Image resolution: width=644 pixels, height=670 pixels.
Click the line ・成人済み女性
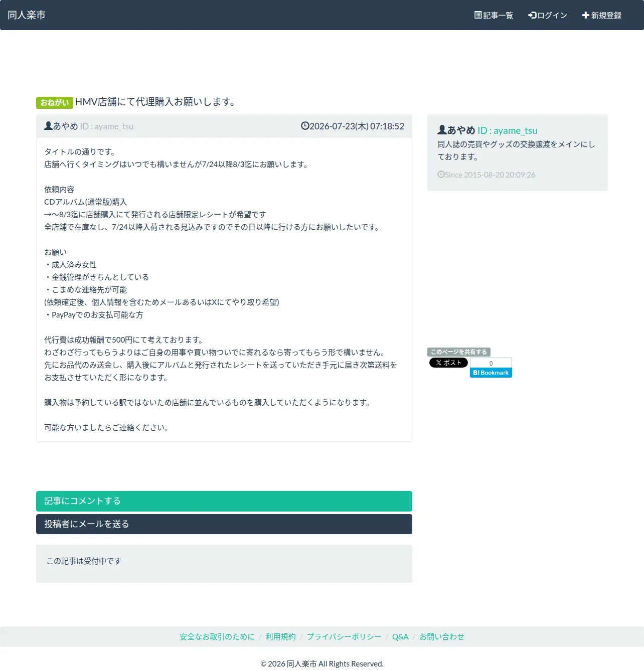tap(71, 265)
